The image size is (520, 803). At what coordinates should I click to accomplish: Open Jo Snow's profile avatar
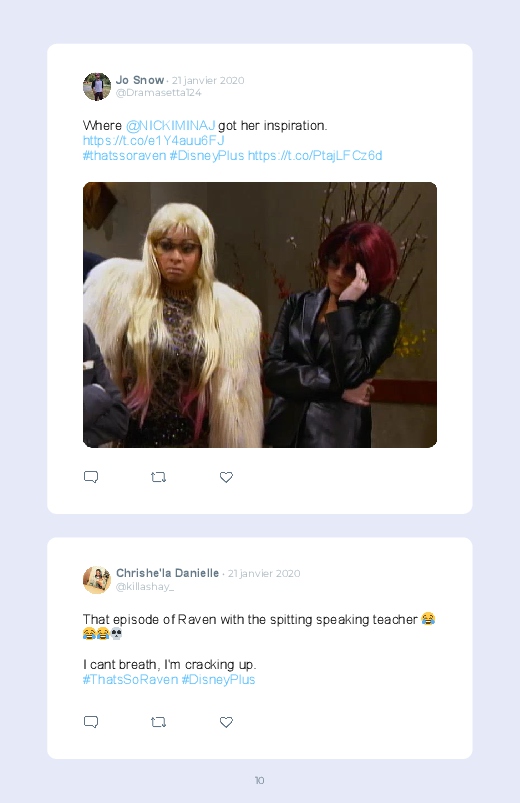[97, 87]
